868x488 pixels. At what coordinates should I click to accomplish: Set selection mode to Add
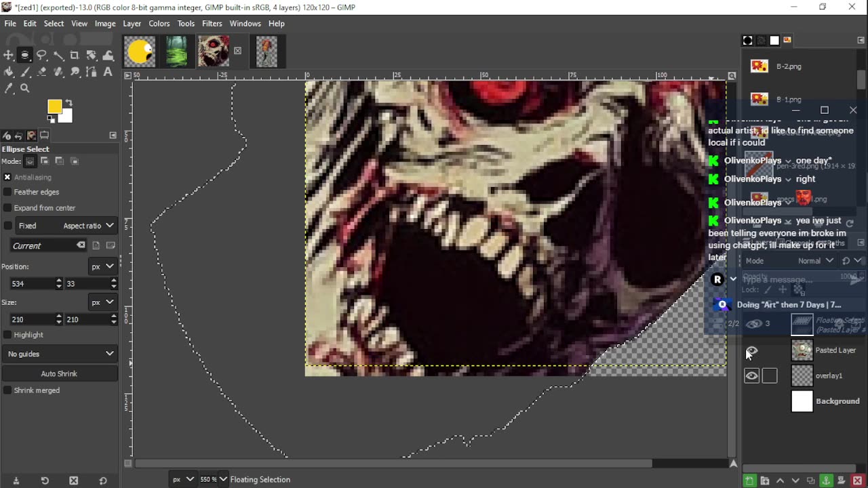(x=45, y=161)
